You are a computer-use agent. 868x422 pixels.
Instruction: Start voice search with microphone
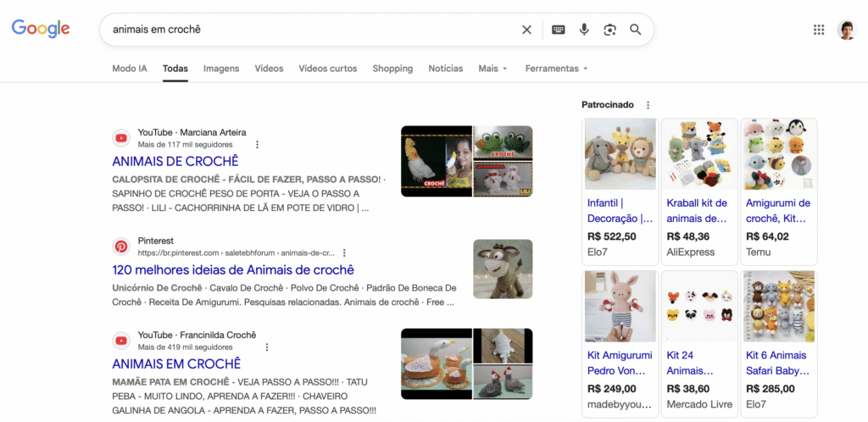coord(584,30)
